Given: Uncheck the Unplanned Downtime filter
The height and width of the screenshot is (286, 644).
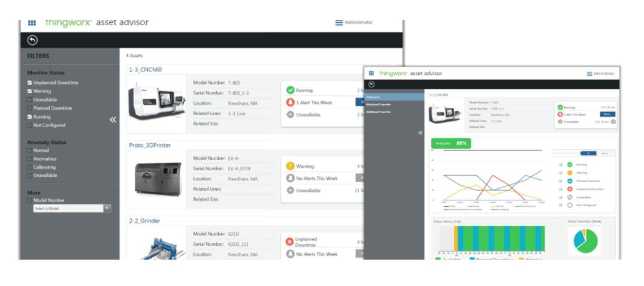Looking at the screenshot, I should tap(29, 83).
